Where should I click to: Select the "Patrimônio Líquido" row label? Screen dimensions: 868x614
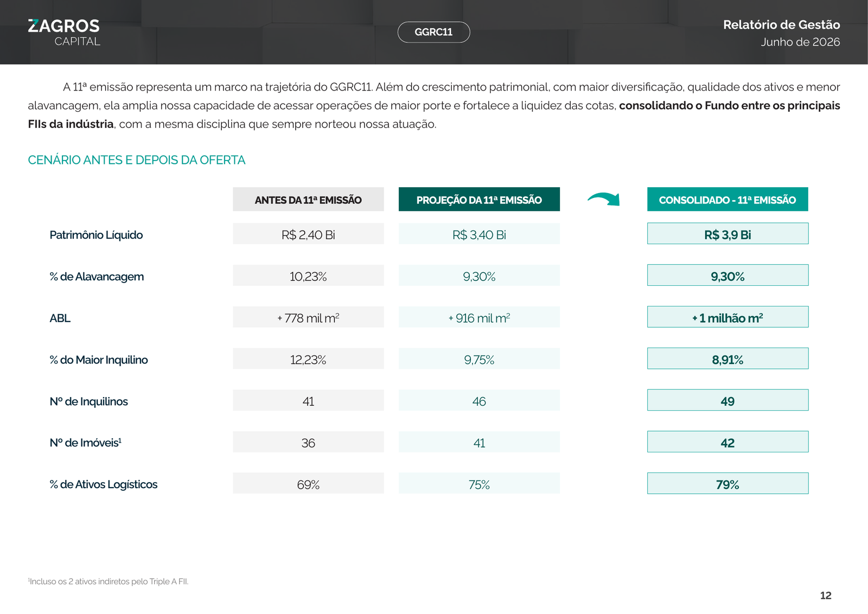[x=96, y=235]
